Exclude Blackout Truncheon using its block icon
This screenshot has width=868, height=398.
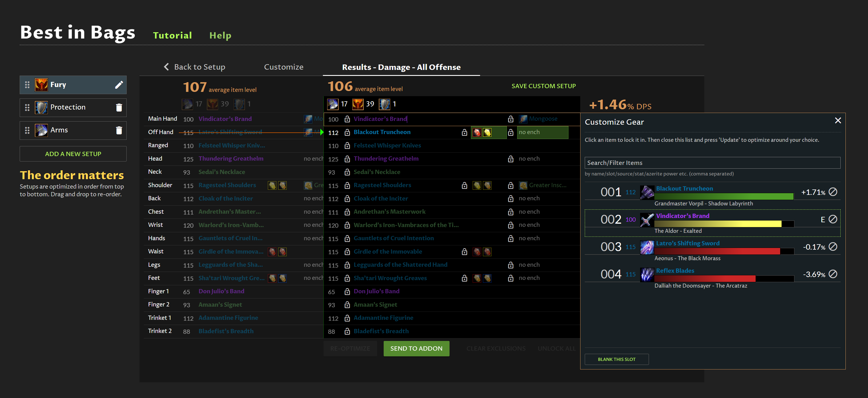click(833, 192)
